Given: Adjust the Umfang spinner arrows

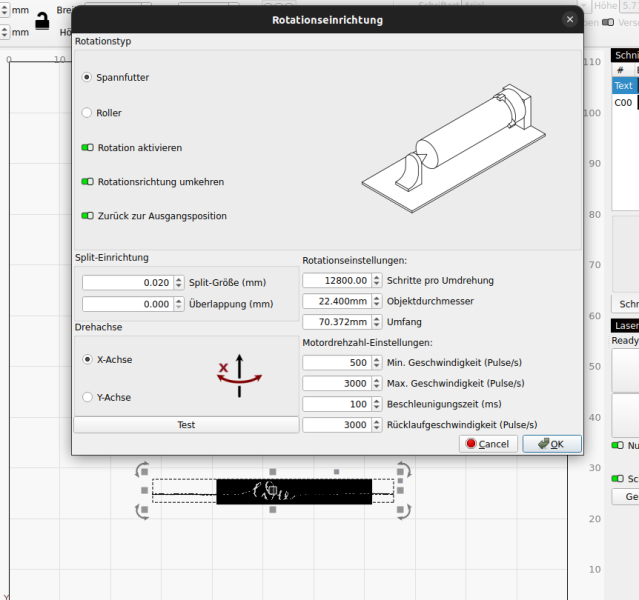Looking at the screenshot, I should tap(377, 322).
